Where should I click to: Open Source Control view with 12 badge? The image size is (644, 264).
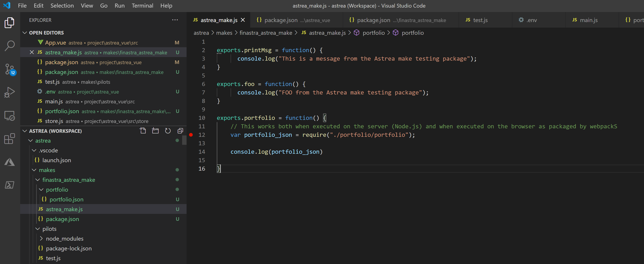[x=10, y=69]
